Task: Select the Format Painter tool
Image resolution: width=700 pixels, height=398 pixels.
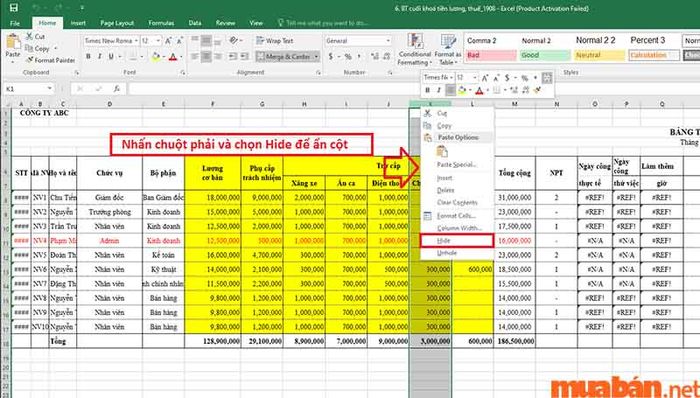Action: [50, 60]
